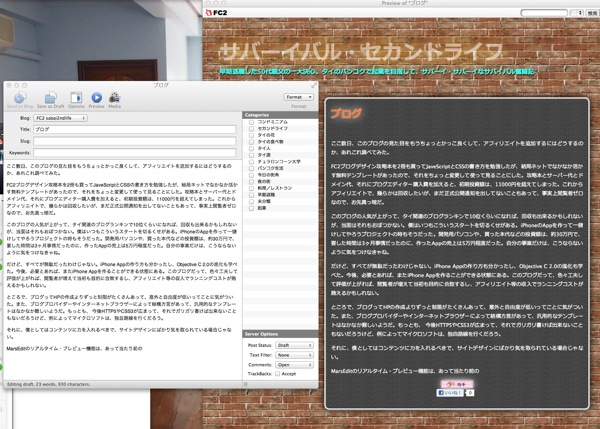Click the 'Editing draft' status bar text
The height and width of the screenshot is (429, 600).
coord(49,384)
